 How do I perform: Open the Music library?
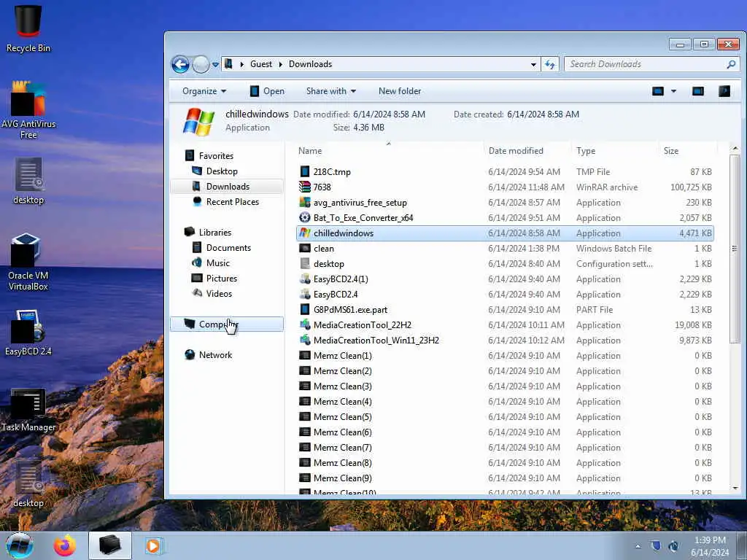(x=217, y=262)
